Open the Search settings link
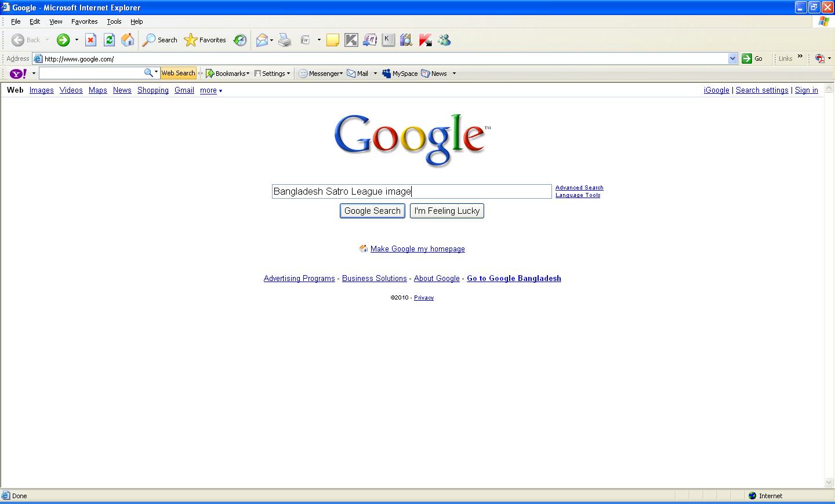The width and height of the screenshot is (835, 504). tap(762, 90)
